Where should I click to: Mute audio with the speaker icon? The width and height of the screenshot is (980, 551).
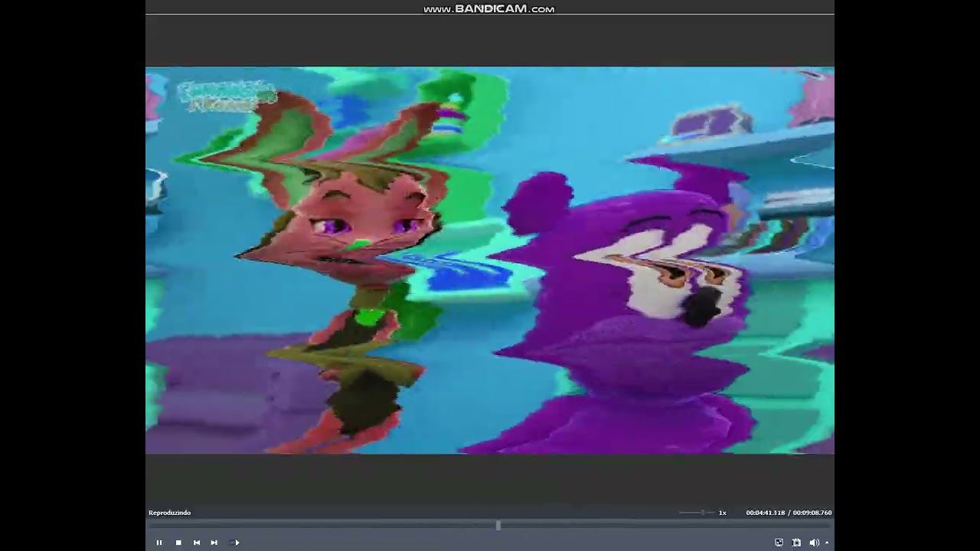(x=814, y=543)
